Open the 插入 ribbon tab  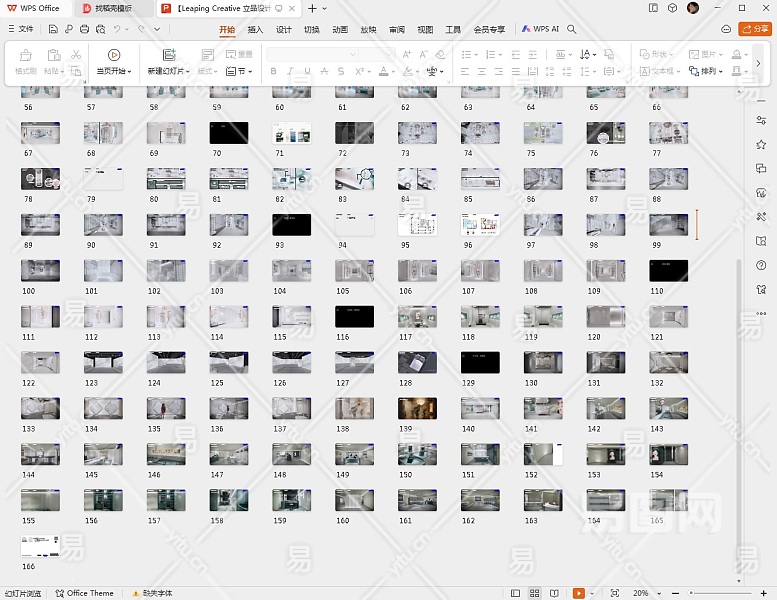point(255,29)
